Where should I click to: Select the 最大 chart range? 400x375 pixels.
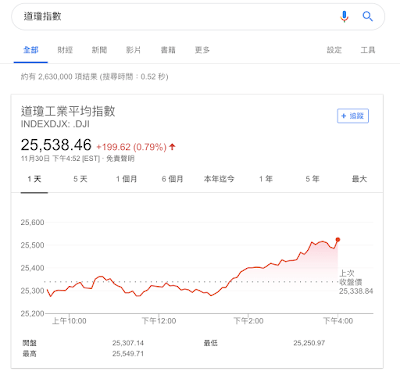359,179
